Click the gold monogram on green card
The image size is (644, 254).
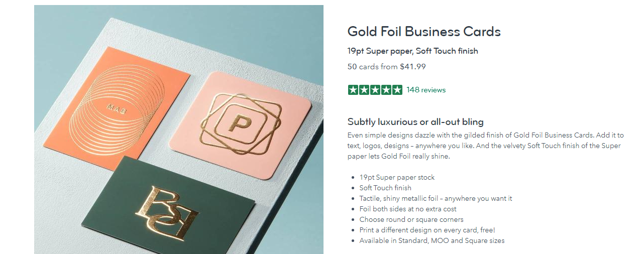(168, 211)
